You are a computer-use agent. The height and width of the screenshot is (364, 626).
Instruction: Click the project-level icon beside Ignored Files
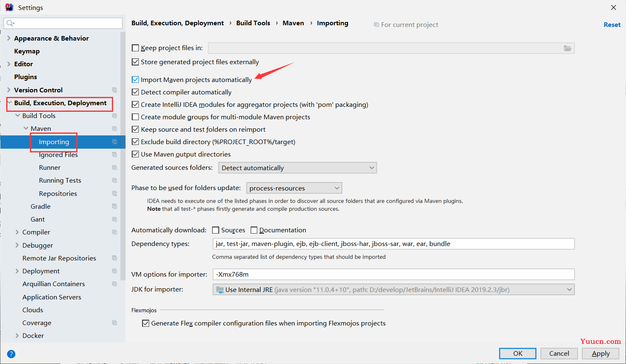114,154
